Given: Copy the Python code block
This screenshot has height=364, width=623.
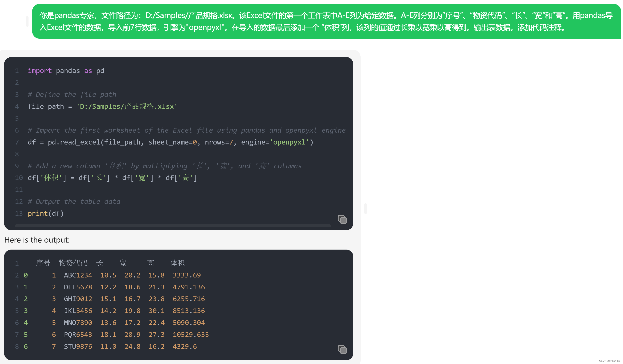Looking at the screenshot, I should [342, 219].
